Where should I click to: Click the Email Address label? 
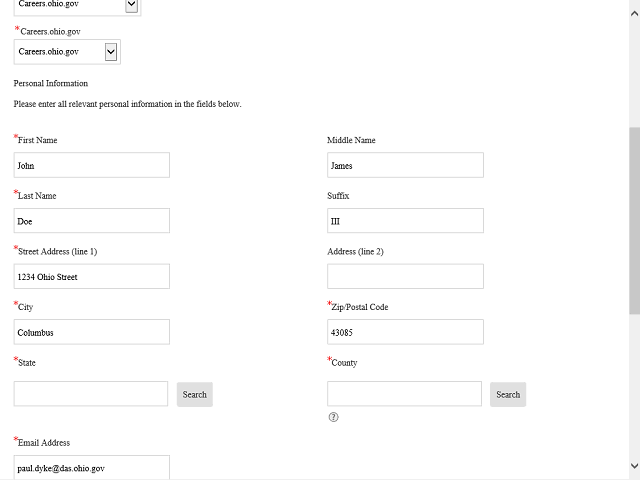click(44, 443)
